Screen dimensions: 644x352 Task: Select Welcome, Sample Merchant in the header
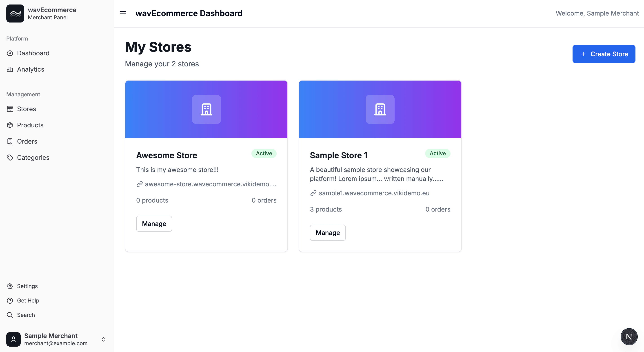tap(597, 13)
